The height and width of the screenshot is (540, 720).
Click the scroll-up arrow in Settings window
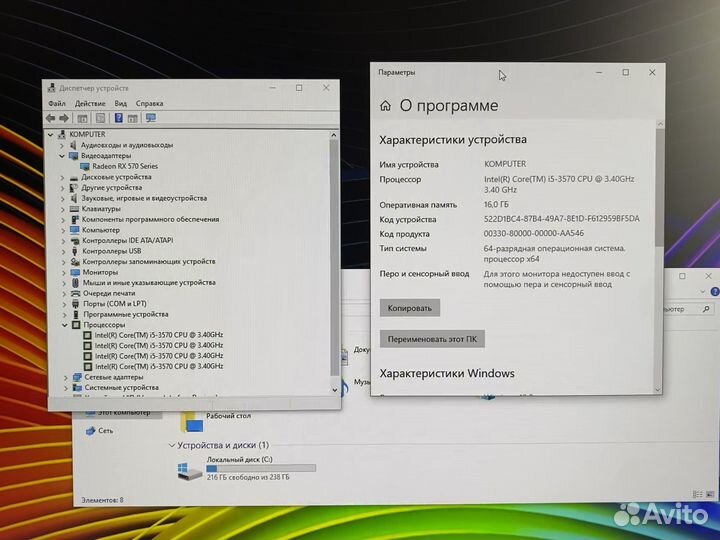coord(660,124)
